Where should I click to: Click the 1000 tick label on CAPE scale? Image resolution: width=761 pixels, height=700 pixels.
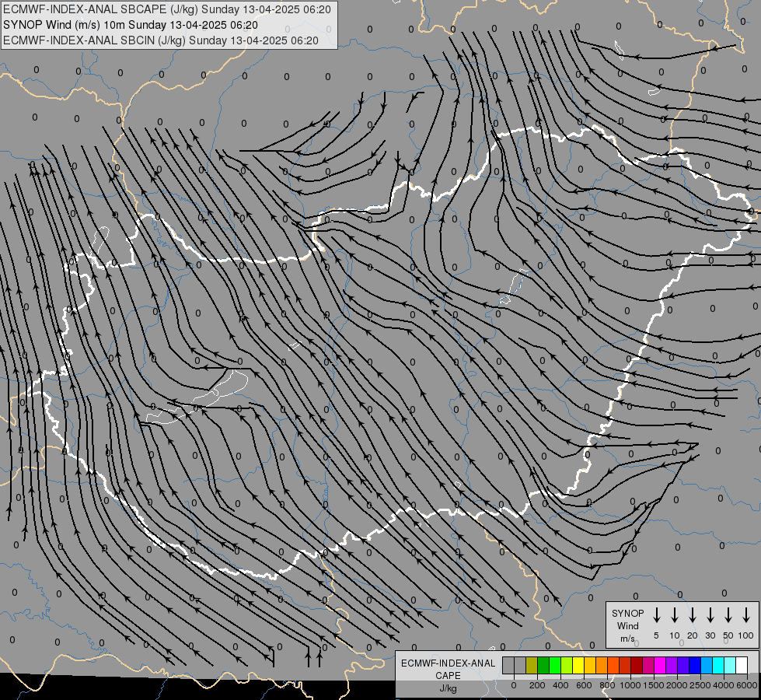630,685
